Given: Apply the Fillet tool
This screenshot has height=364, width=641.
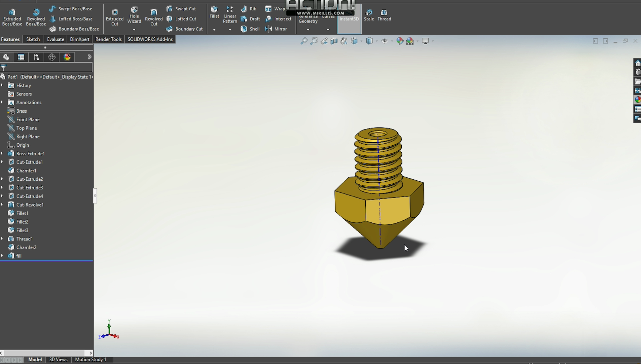Looking at the screenshot, I should (214, 12).
